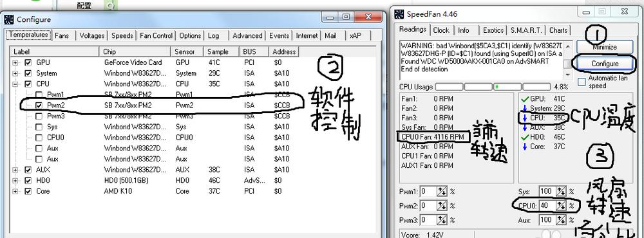Expand the GPU tree node
Viewport: 644px width, 238px height.
15,63
